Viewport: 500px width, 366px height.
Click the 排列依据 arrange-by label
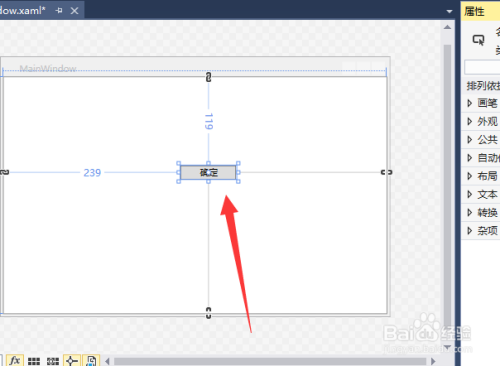tap(483, 86)
